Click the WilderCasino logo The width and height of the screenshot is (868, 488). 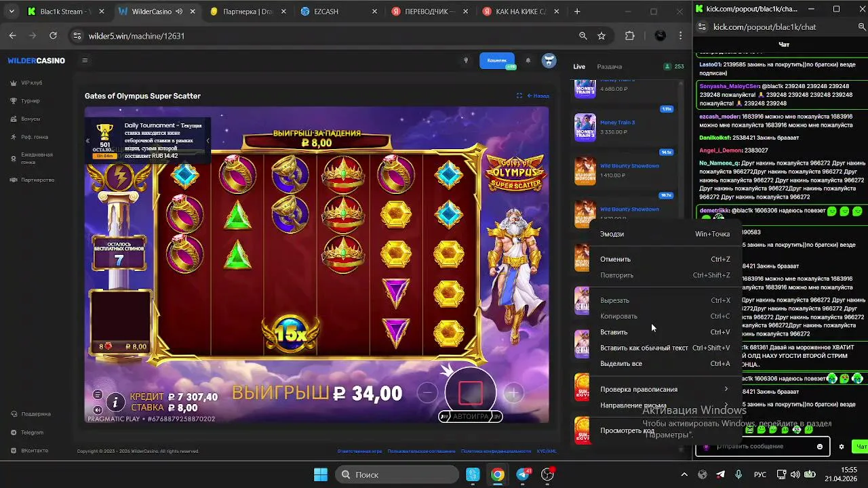[x=37, y=60]
